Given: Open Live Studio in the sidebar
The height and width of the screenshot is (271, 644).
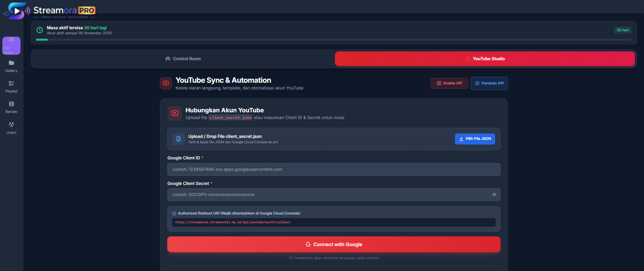Looking at the screenshot, I should [x=11, y=46].
